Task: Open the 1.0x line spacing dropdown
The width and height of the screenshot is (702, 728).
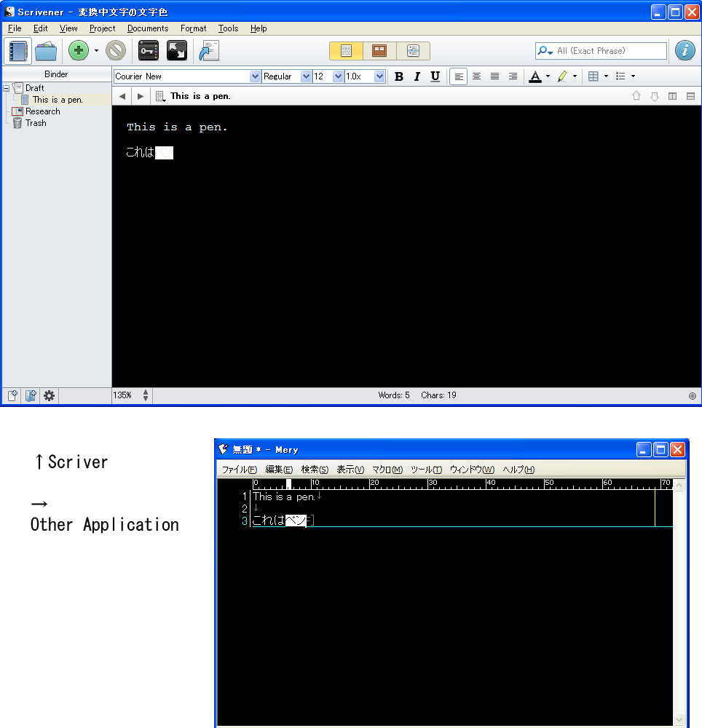Action: pyautogui.click(x=380, y=76)
